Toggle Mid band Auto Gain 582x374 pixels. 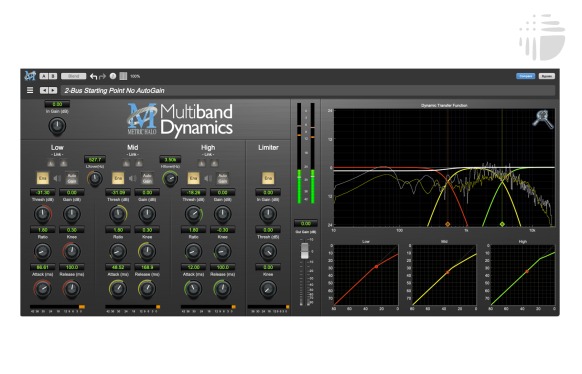click(x=147, y=178)
